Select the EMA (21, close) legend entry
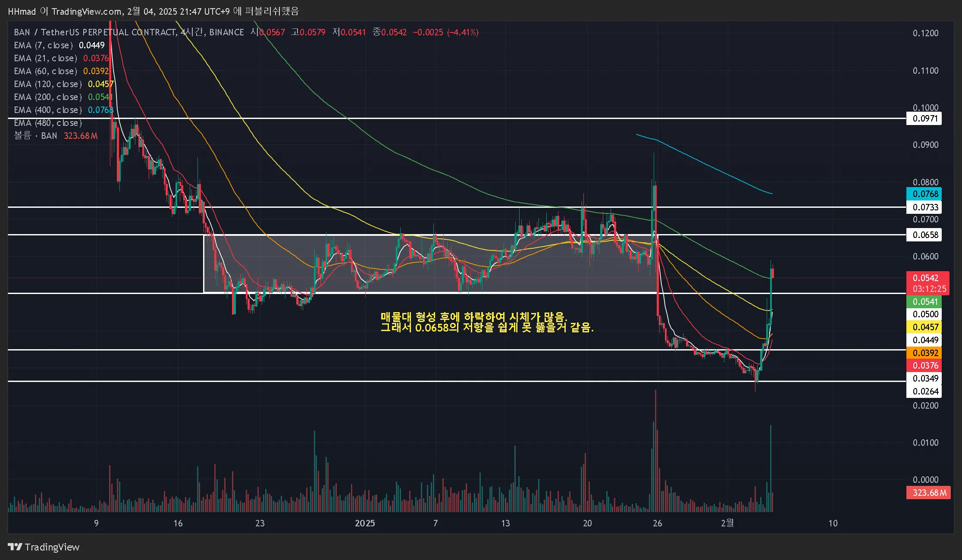Viewport: 962px width, 560px height. tap(61, 58)
